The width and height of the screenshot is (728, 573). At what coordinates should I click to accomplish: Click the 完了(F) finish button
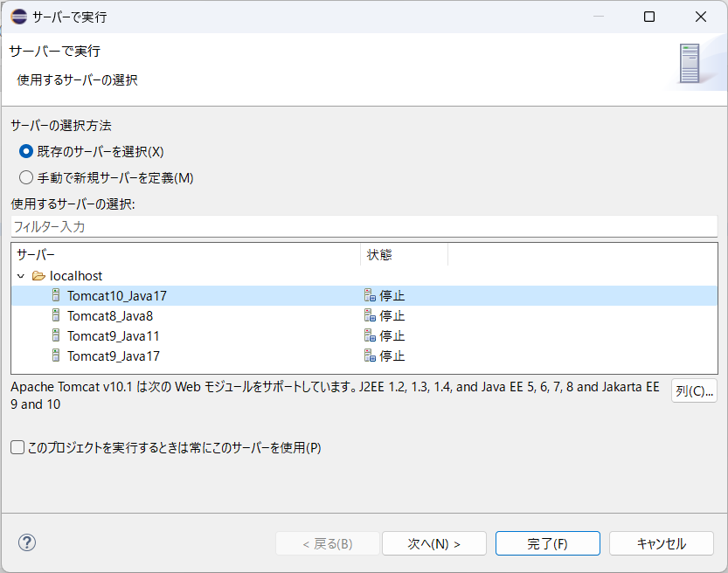pyautogui.click(x=547, y=543)
